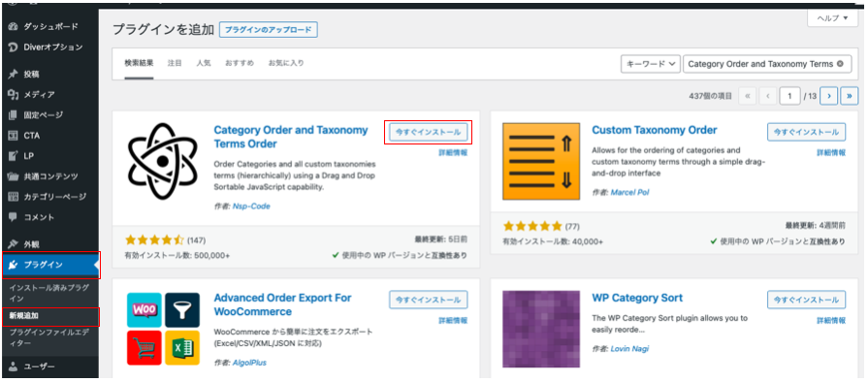The width and height of the screenshot is (868, 382).
Task: Open author Marcel Pol link
Action: tap(630, 192)
